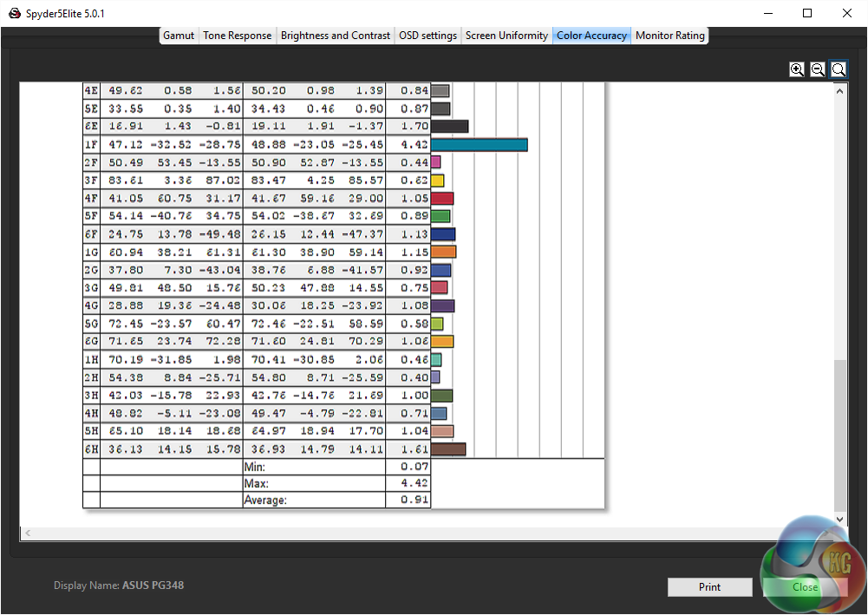868x615 pixels.
Task: Click the Average value 0.91
Action: click(x=414, y=500)
